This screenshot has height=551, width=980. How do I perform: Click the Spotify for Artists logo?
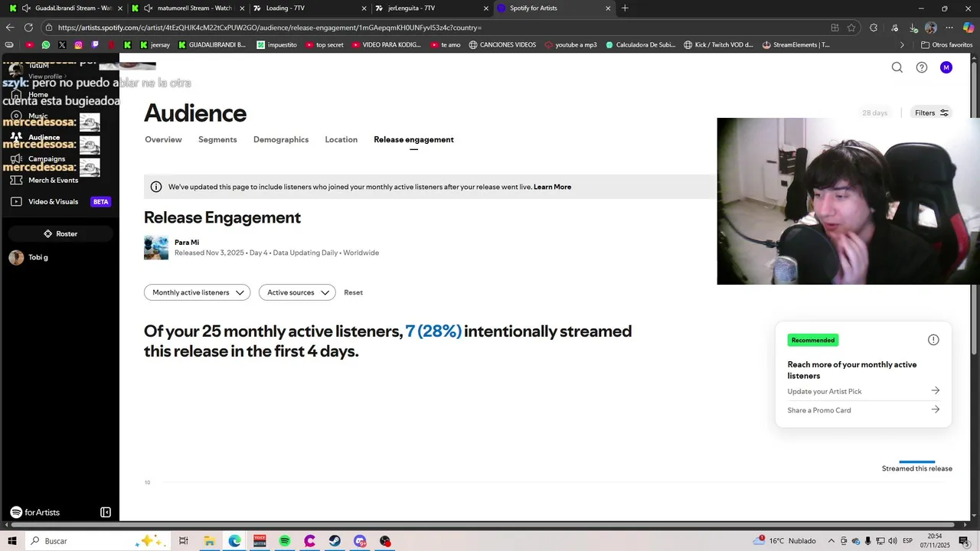pos(34,512)
